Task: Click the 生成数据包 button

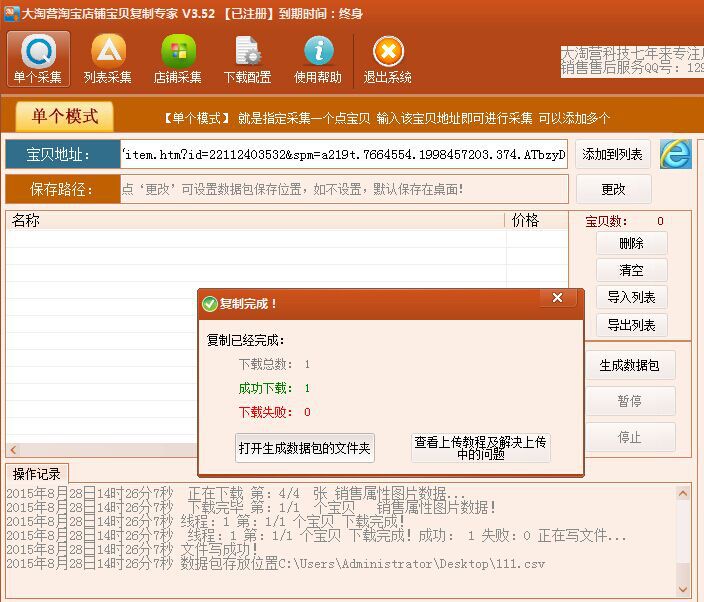Action: [x=629, y=365]
